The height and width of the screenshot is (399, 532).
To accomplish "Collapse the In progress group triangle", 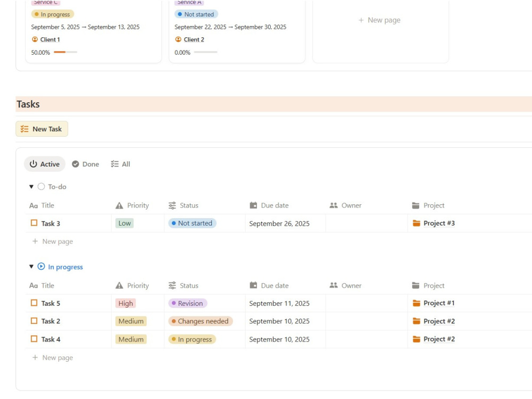I will [x=31, y=267].
